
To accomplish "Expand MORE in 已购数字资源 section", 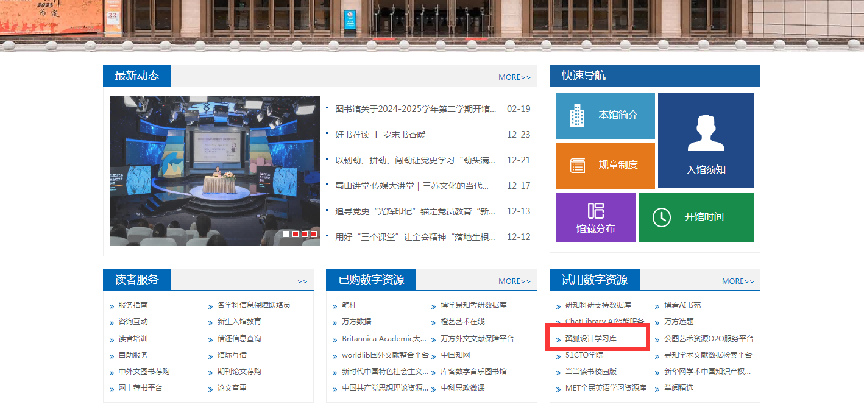I will pyautogui.click(x=514, y=281).
